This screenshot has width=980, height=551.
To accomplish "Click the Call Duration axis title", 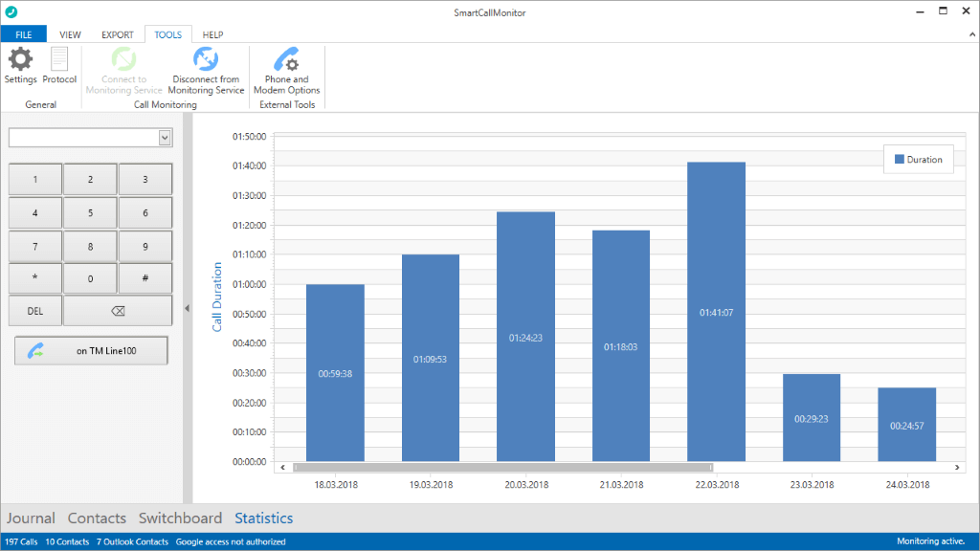I will (x=217, y=297).
